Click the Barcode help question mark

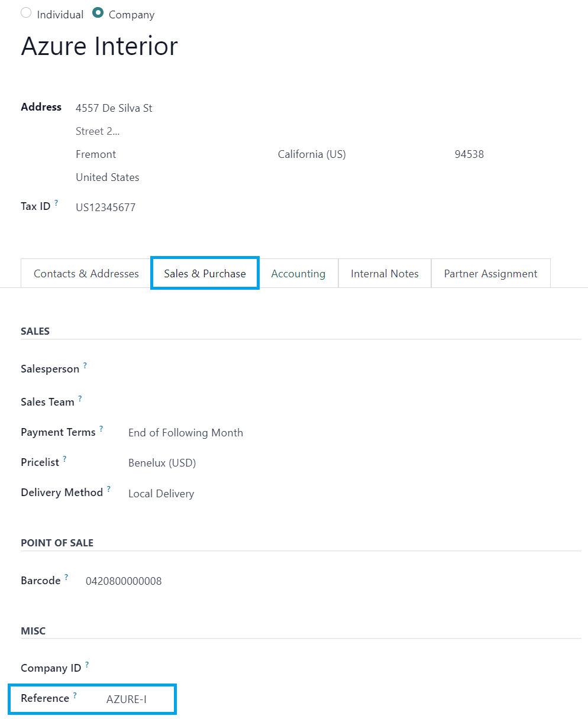click(x=66, y=578)
